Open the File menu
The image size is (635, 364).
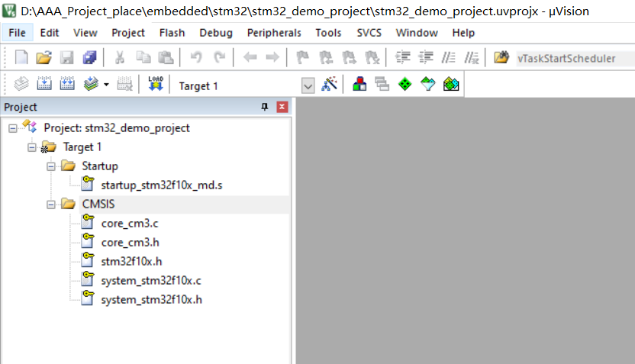17,33
